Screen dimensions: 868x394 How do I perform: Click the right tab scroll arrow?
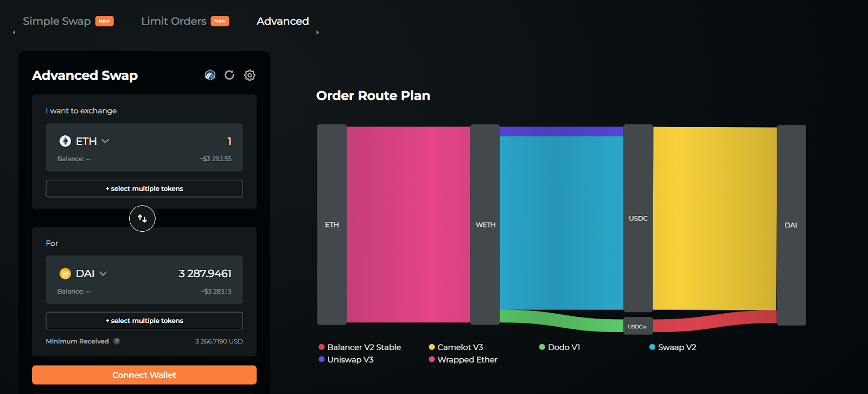pyautogui.click(x=317, y=33)
